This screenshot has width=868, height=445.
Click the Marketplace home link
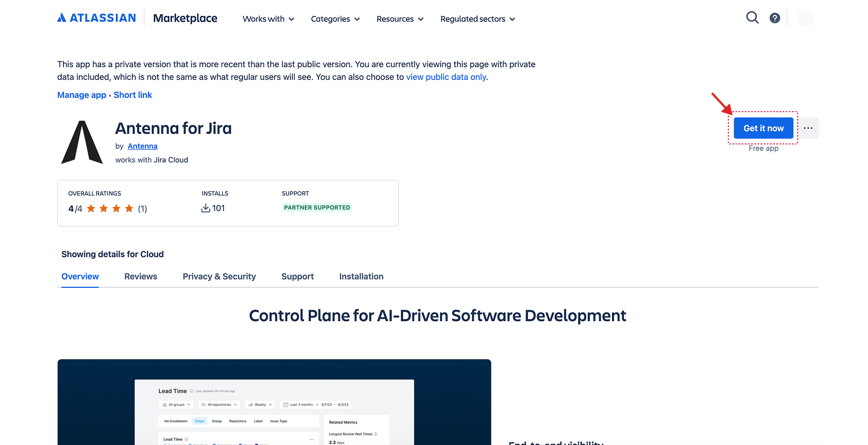[185, 18]
